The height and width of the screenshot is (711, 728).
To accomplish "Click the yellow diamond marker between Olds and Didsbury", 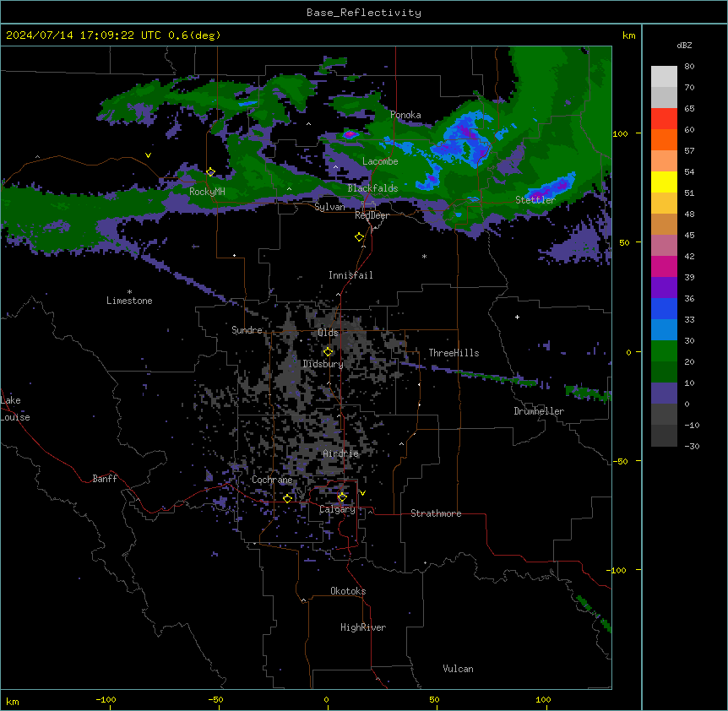I will click(x=329, y=352).
